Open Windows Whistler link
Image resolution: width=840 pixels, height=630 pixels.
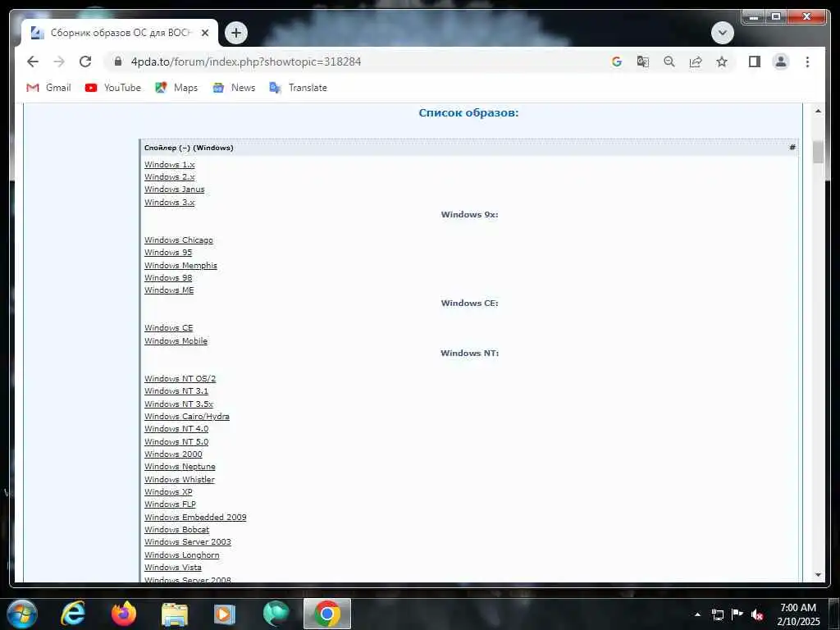coord(180,479)
